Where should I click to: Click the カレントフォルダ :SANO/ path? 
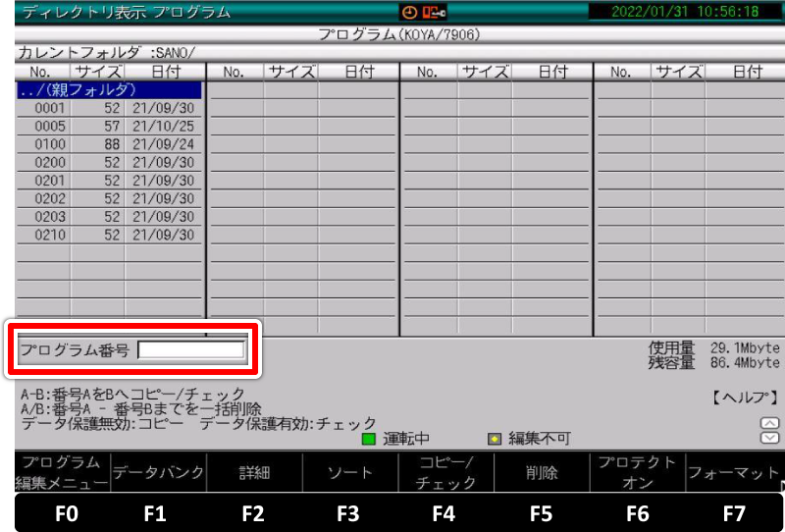point(107,52)
